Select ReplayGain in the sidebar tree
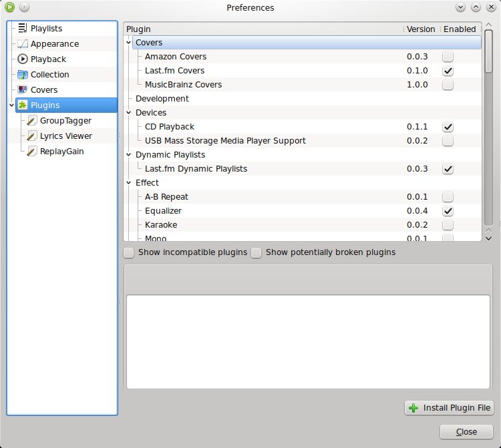 click(x=61, y=152)
